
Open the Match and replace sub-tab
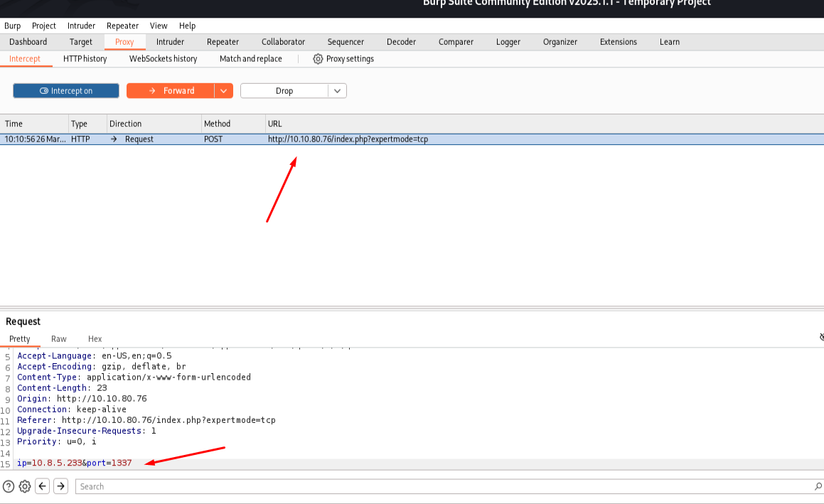point(251,59)
